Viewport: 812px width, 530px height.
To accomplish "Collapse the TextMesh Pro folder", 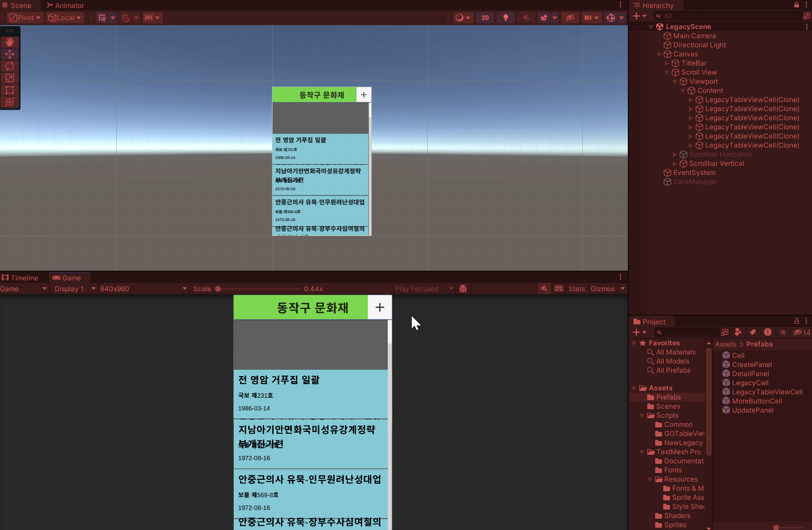I will 642,452.
